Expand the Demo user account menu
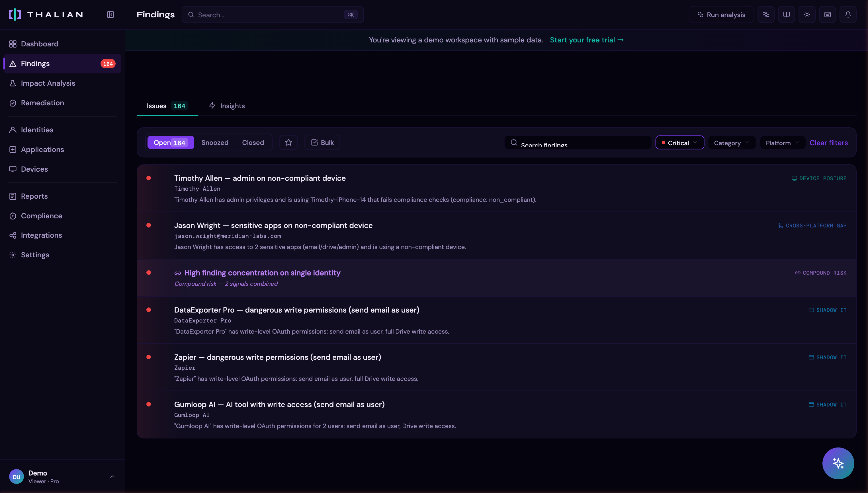The width and height of the screenshot is (868, 493). coord(62,477)
